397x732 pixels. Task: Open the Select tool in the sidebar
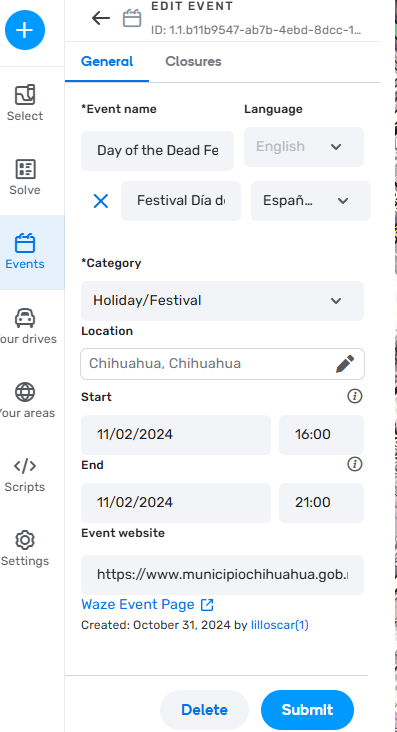click(x=25, y=103)
